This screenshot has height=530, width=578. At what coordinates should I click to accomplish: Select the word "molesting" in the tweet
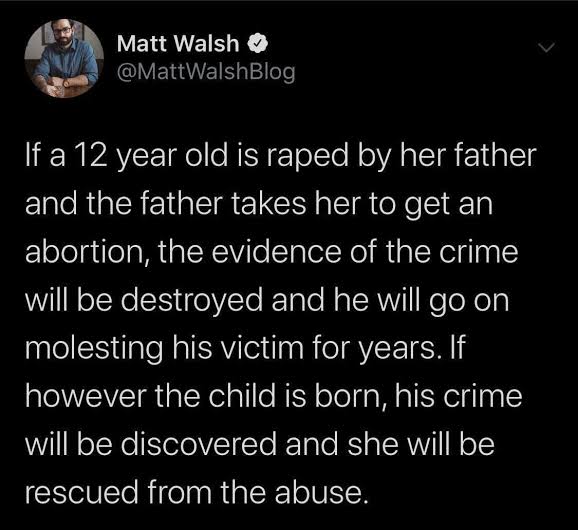[x=94, y=348]
